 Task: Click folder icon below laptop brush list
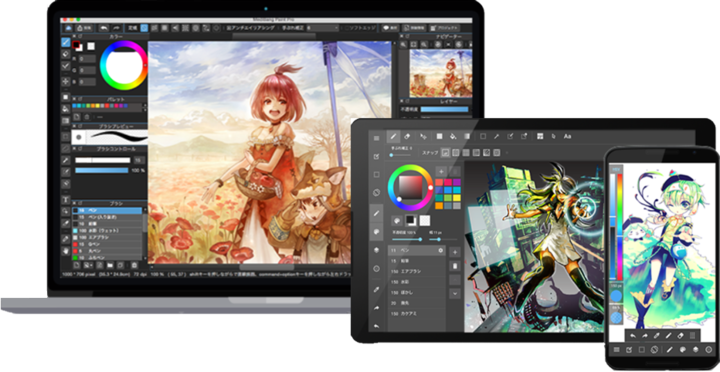coord(110,265)
